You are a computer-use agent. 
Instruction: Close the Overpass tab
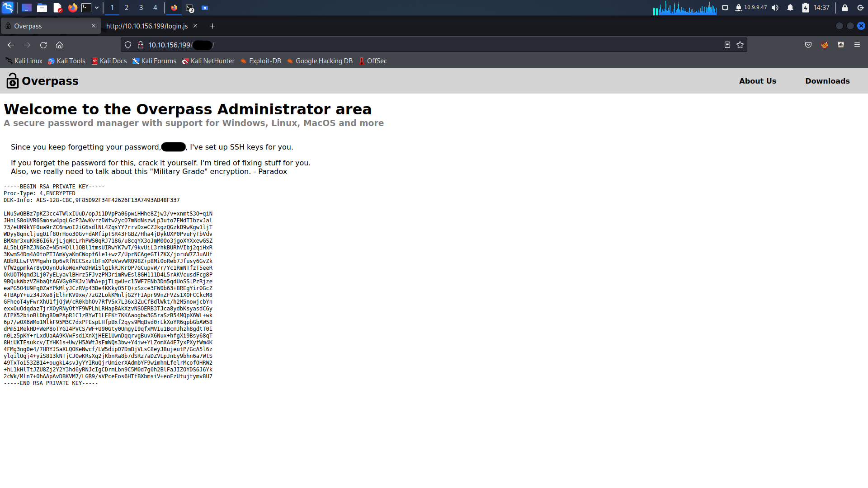coord(94,26)
